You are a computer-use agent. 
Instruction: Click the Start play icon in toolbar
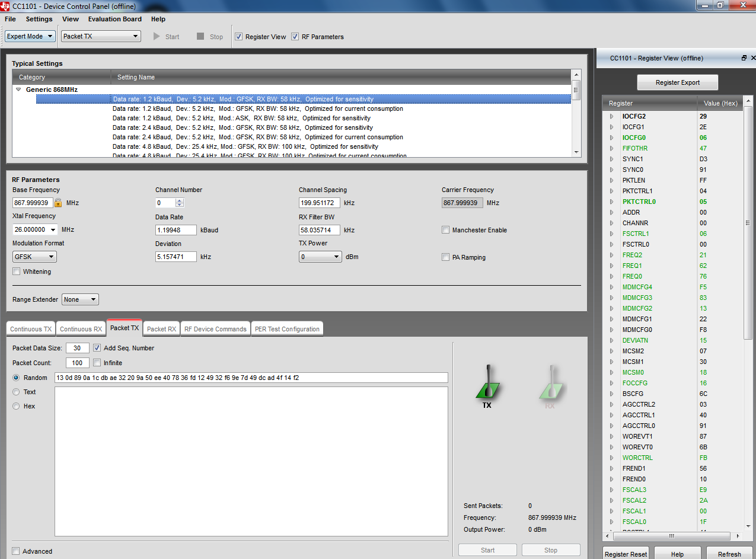click(157, 36)
